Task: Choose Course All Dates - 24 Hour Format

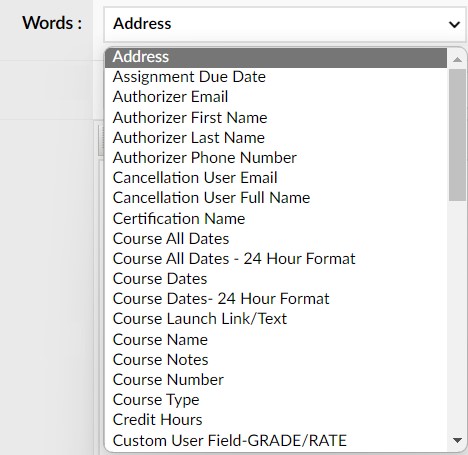Action: tap(276, 259)
